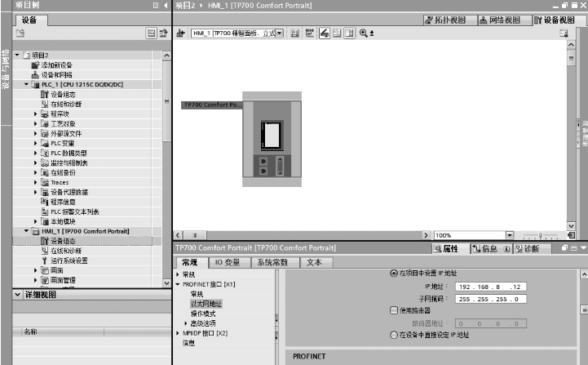Image resolution: width=588 pixels, height=365 pixels.
Task: Collapse the 详细视图 panel
Action: [x=18, y=295]
